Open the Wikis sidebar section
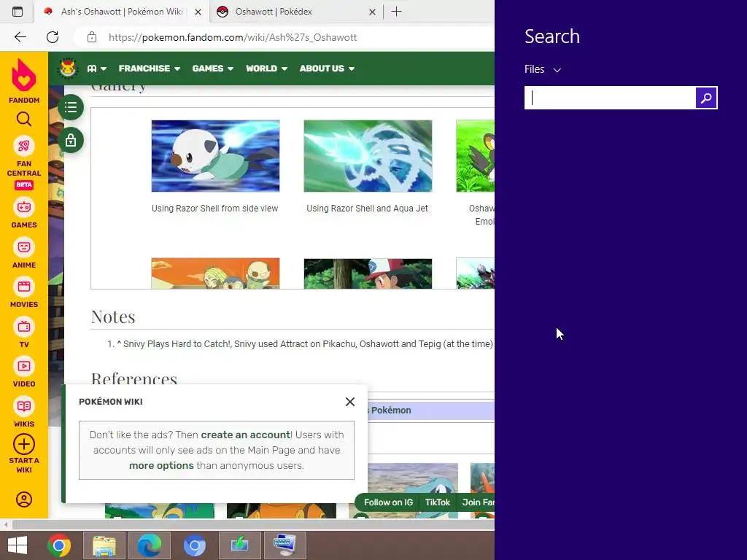The height and width of the screenshot is (560, 747). 24,413
